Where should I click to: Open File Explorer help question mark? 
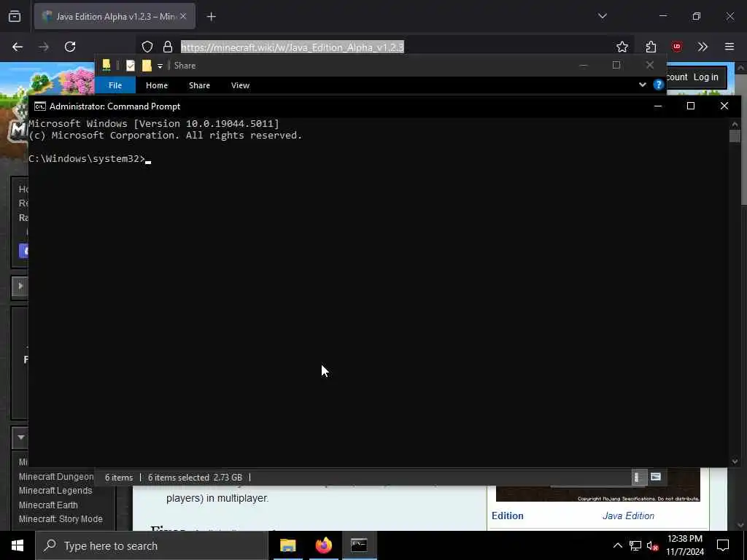coord(659,85)
